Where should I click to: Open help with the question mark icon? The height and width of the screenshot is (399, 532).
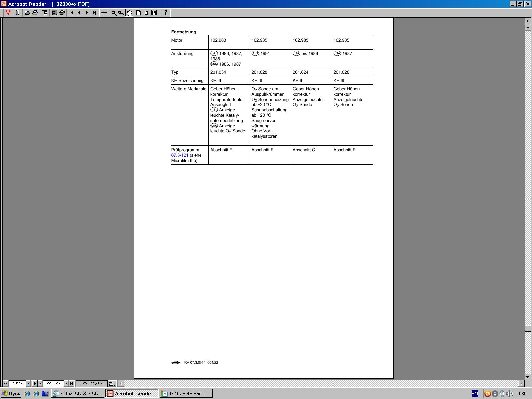click(166, 13)
